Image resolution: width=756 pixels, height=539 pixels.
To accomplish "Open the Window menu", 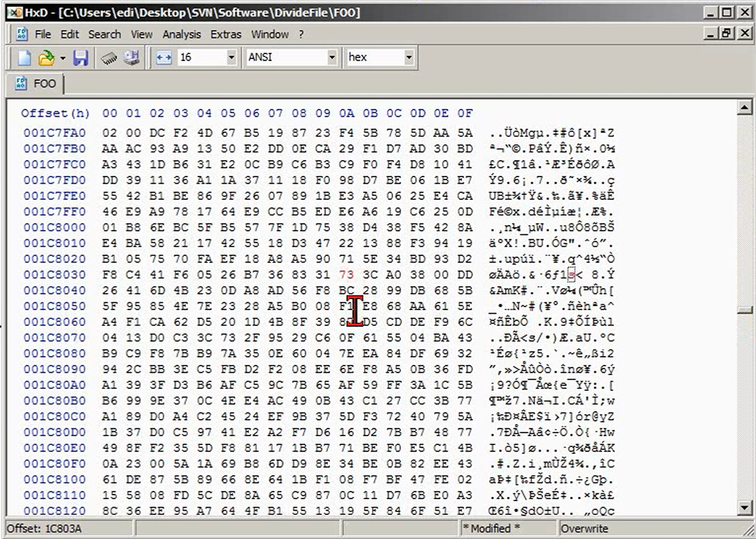I will [270, 34].
